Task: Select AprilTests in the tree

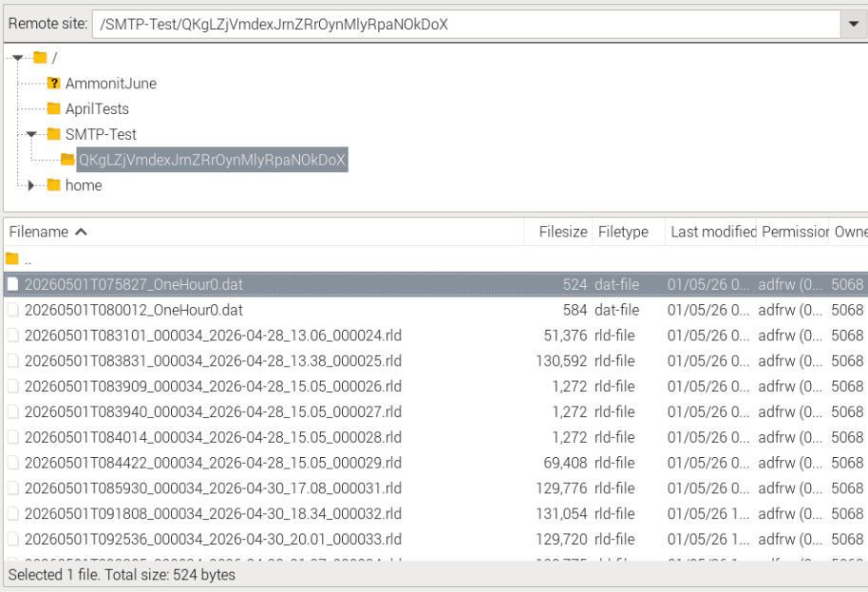Action: pos(97,108)
